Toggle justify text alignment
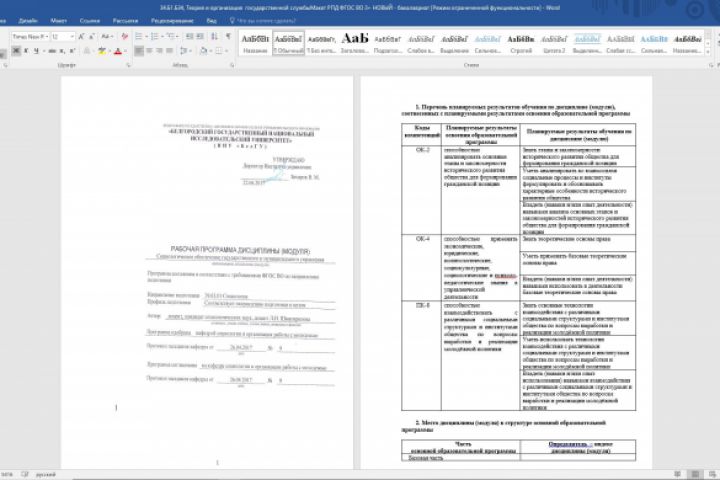This screenshot has height=480, width=720. 169,51
